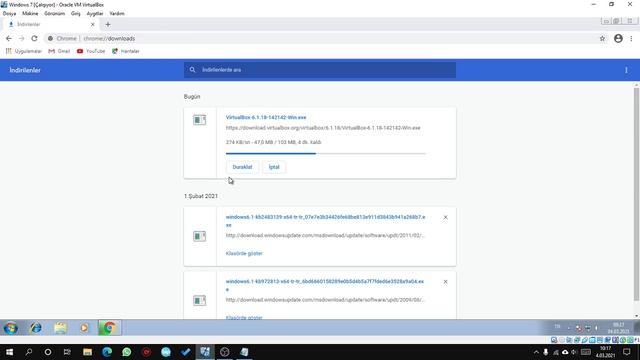Open the Uygulamalar apps shortcut
The width and height of the screenshot is (640, 360).
click(24, 51)
